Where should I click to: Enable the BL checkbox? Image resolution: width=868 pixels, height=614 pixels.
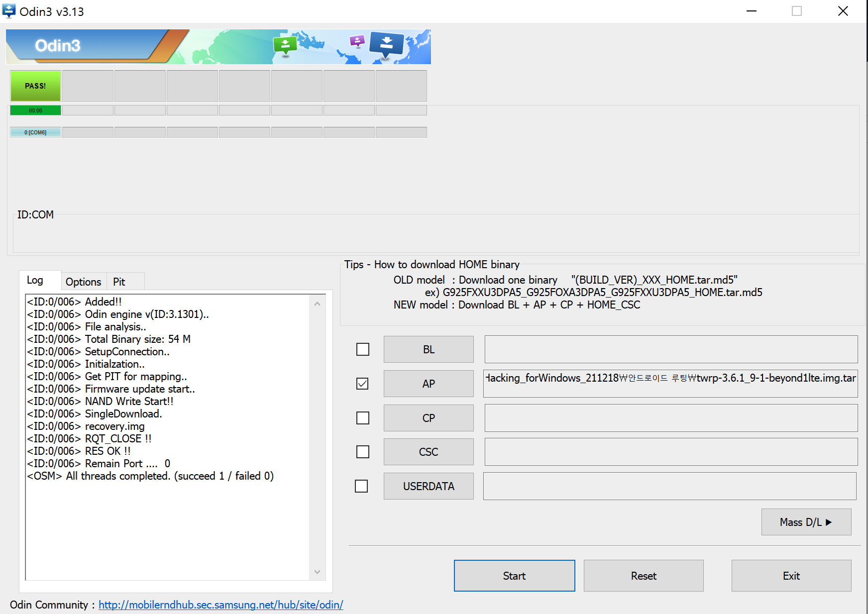(363, 349)
